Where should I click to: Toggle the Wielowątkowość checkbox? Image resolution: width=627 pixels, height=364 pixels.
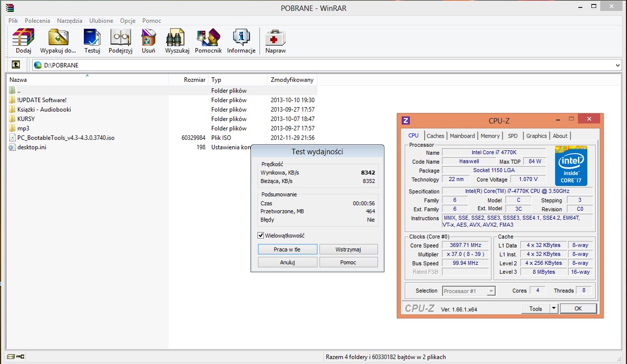pyautogui.click(x=261, y=236)
